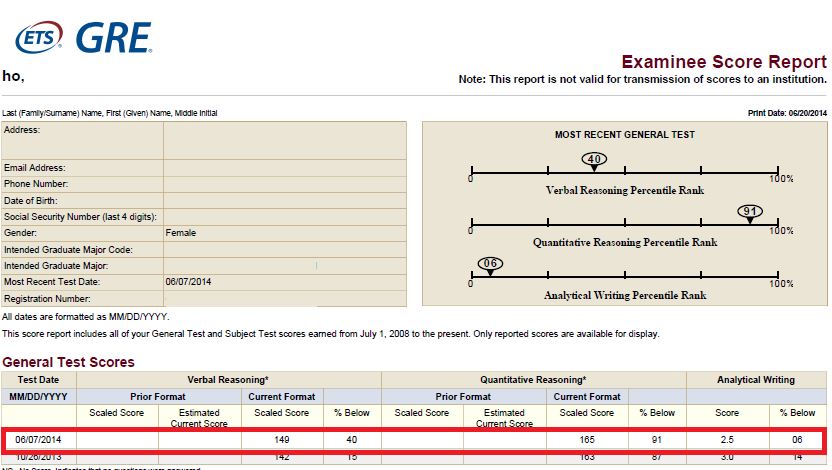The width and height of the screenshot is (832, 470).
Task: Select the quantitative scaled score 165
Action: (587, 440)
